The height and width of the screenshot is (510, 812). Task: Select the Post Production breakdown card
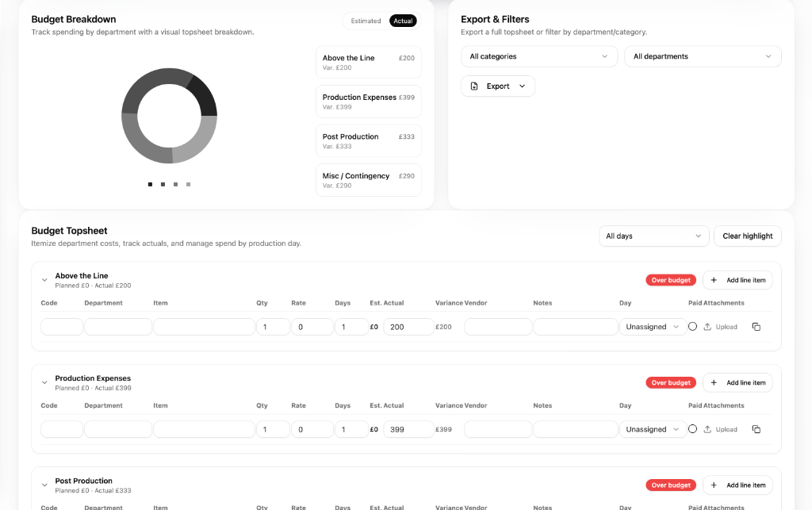click(368, 141)
